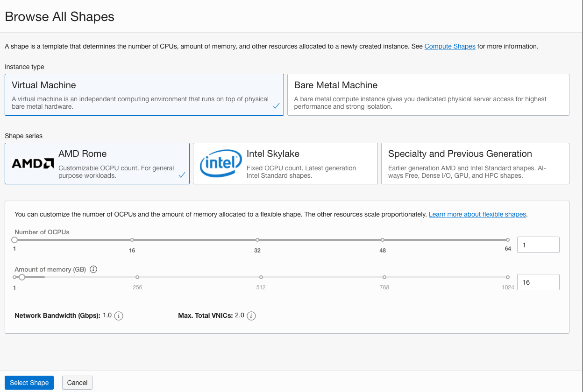This screenshot has height=392, width=583.
Task: Click the Intel logo icon
Action: (x=220, y=163)
